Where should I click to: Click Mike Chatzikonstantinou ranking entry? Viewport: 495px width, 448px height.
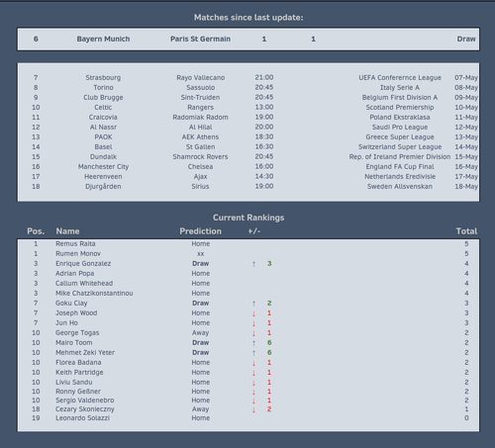pyautogui.click(x=94, y=294)
